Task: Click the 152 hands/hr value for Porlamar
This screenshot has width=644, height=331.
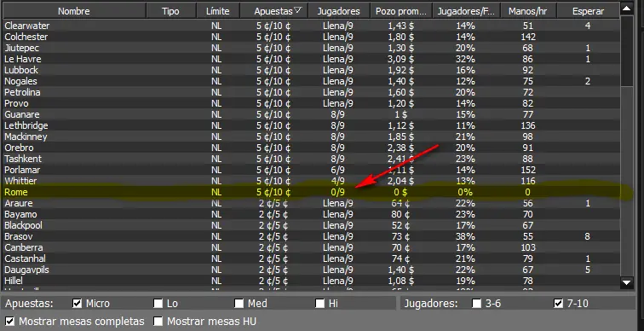Action: click(527, 170)
